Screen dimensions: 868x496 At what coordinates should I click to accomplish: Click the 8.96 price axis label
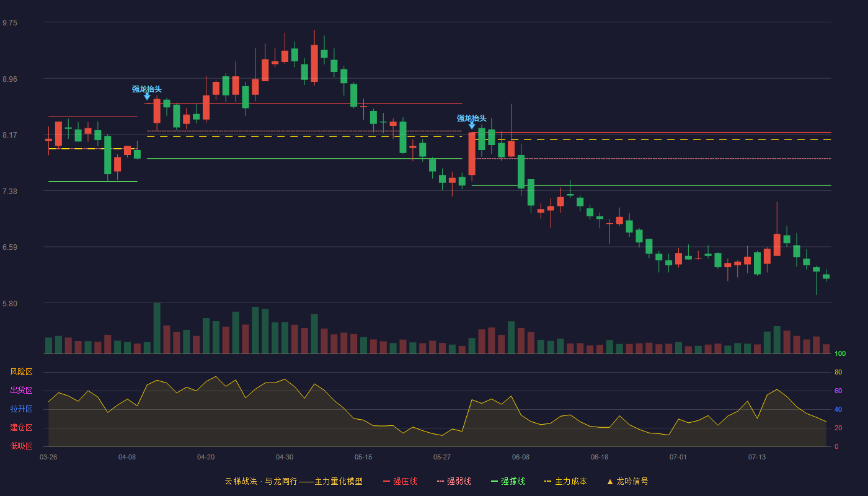point(10,79)
